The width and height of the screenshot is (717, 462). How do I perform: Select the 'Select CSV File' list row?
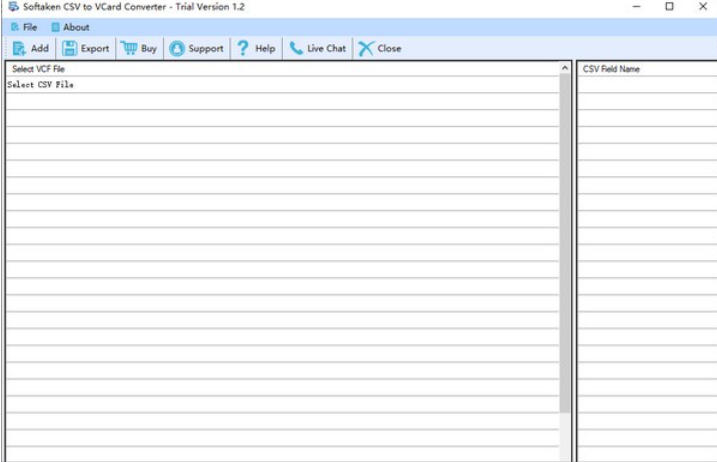[41, 85]
